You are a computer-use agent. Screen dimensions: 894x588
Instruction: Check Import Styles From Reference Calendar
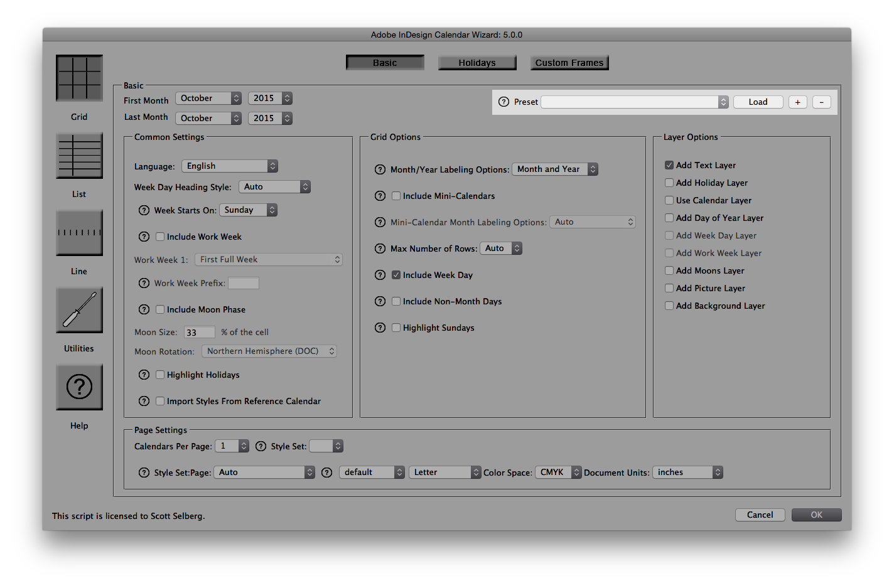tap(160, 401)
